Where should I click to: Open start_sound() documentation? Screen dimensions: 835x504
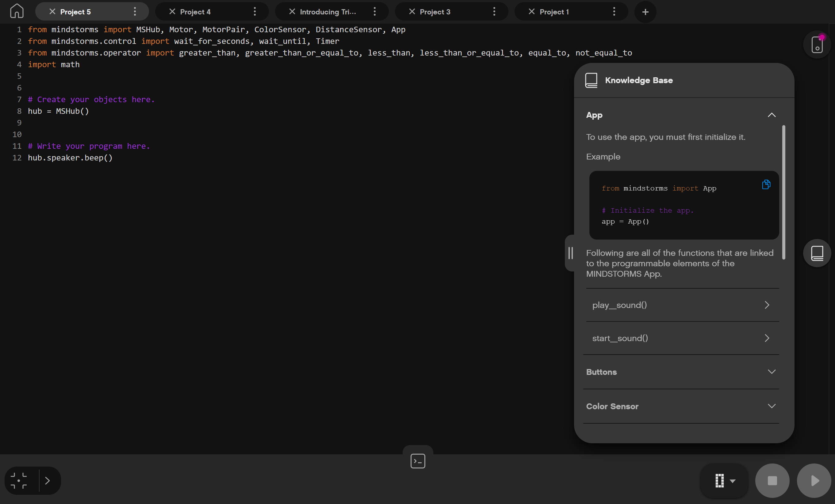click(682, 338)
